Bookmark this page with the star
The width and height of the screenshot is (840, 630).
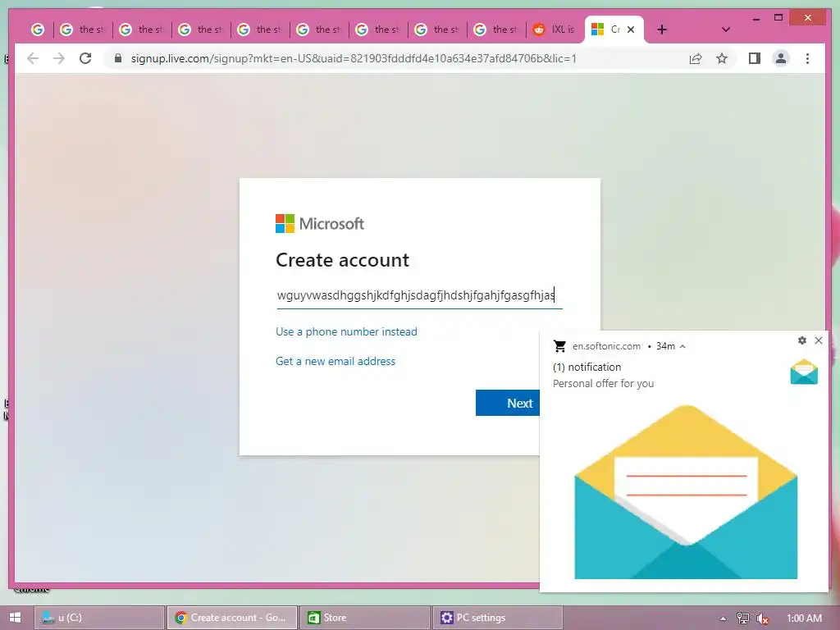(x=722, y=58)
